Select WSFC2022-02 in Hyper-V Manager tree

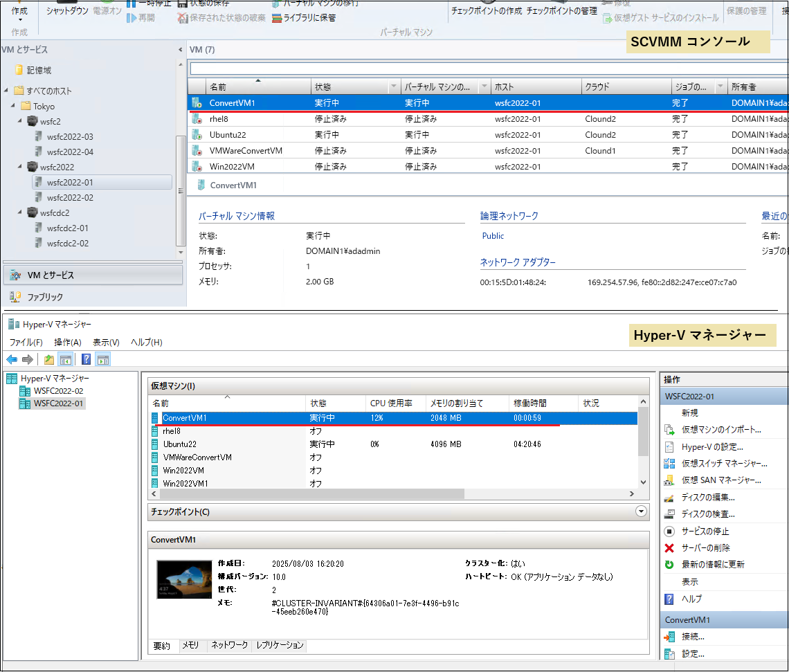coord(58,391)
